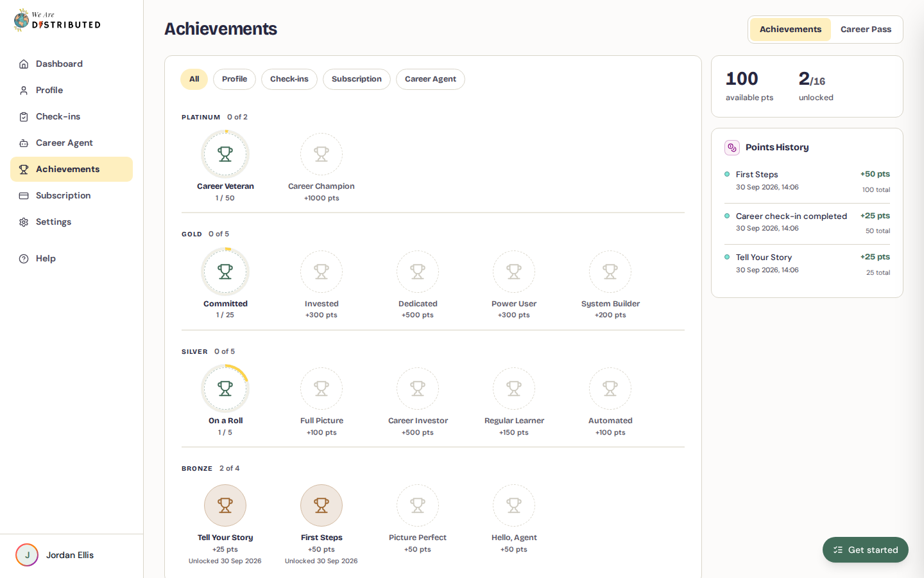Click the Career Investor trophy badge
The image size is (924, 578).
[418, 389]
